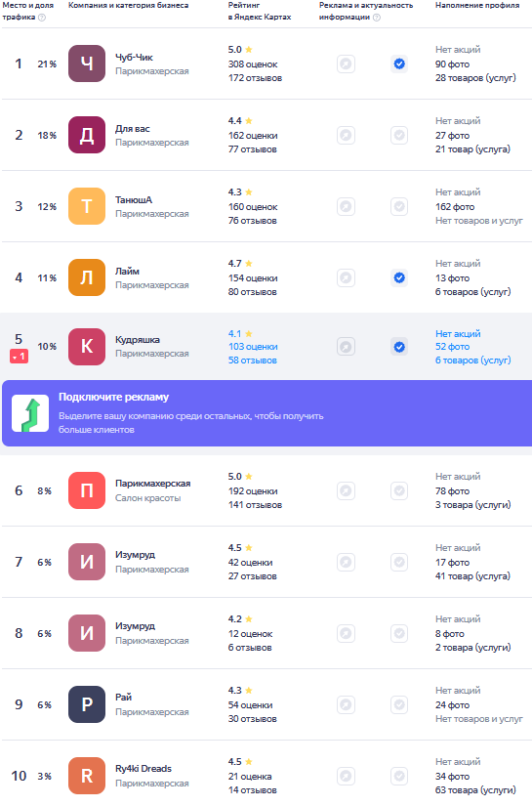Click the green arrow advertising icon

pos(30,413)
